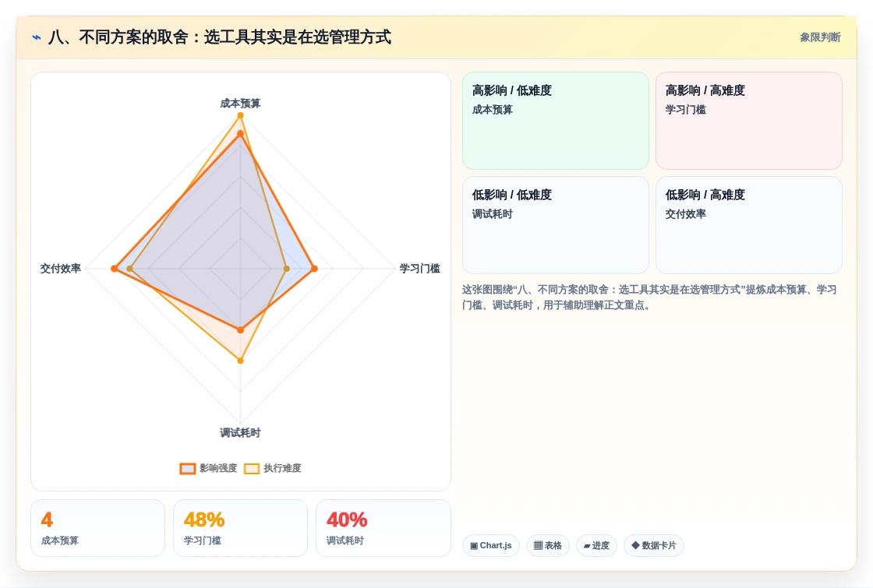Screen dimensions: 873x588
Task: Toggle the 影响强度 legend swatch
Action: [x=188, y=468]
